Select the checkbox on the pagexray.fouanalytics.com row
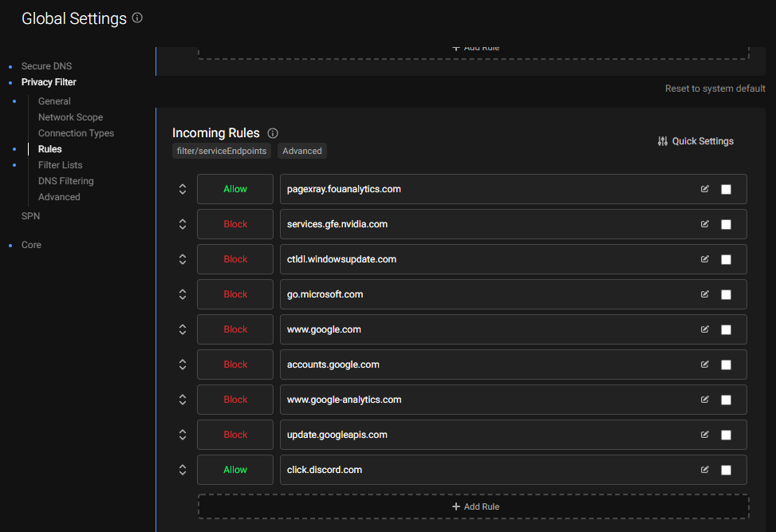This screenshot has height=532, width=776. [726, 189]
